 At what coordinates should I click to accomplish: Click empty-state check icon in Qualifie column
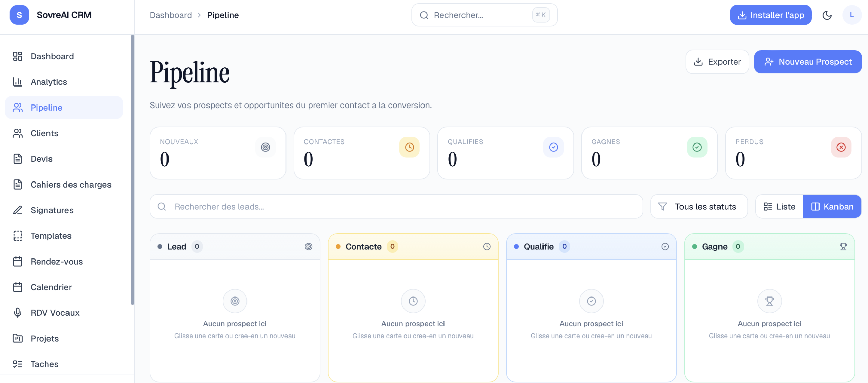(x=591, y=301)
